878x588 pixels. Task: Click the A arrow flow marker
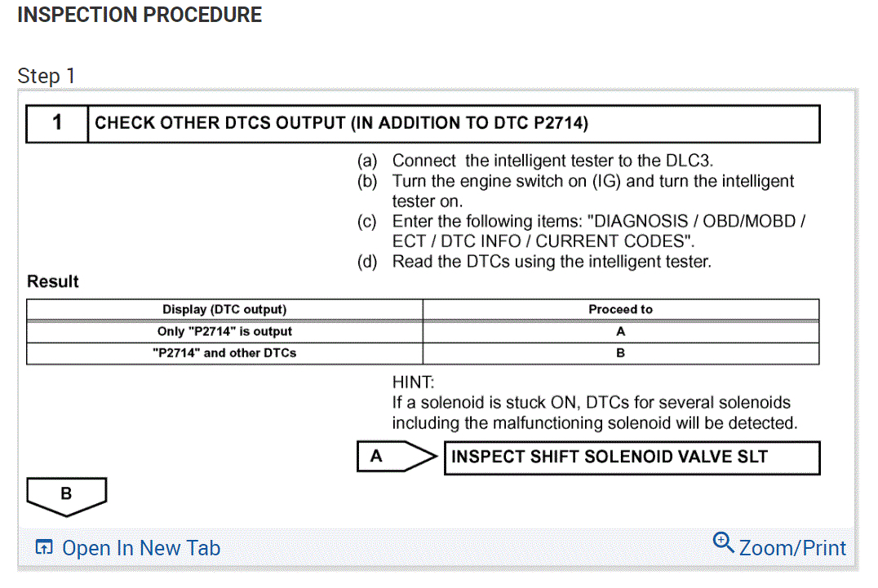click(396, 457)
